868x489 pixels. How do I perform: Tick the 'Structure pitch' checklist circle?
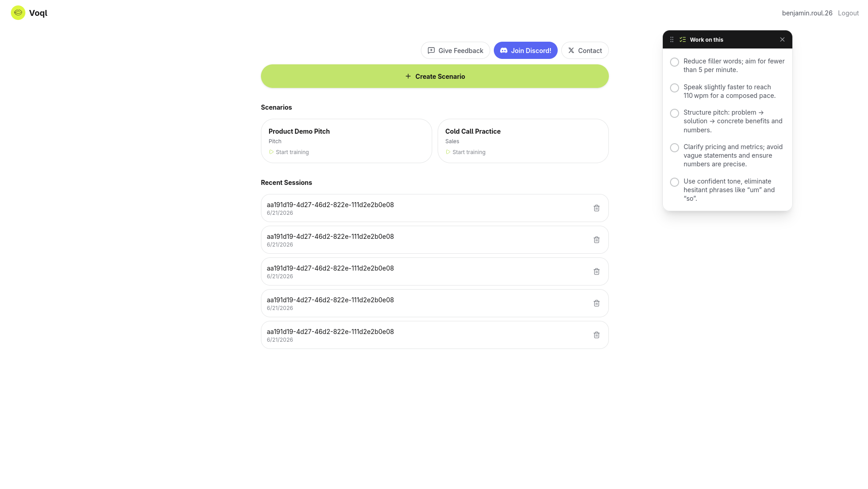point(675,113)
